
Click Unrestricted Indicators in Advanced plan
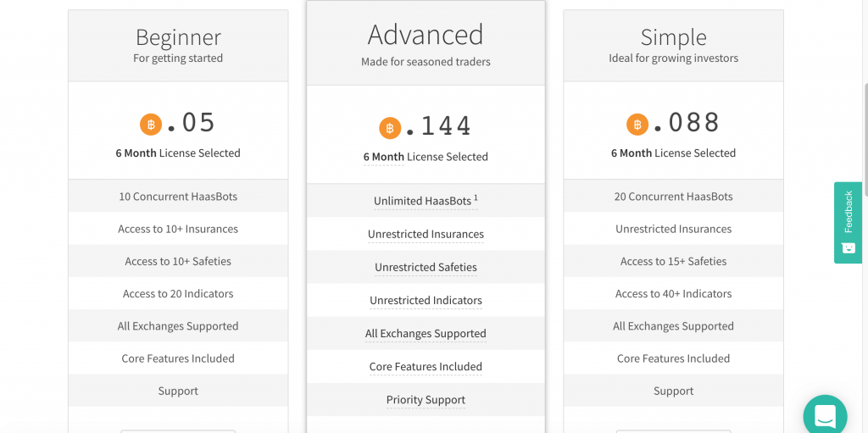pos(426,301)
